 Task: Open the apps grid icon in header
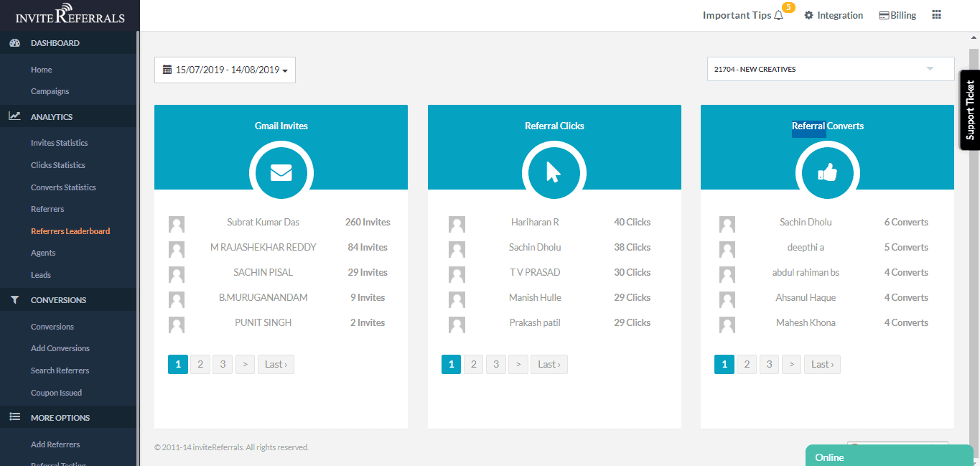pyautogui.click(x=936, y=15)
